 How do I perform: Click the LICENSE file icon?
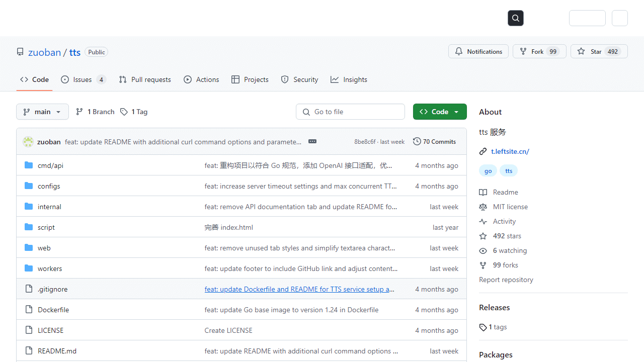[29, 330]
